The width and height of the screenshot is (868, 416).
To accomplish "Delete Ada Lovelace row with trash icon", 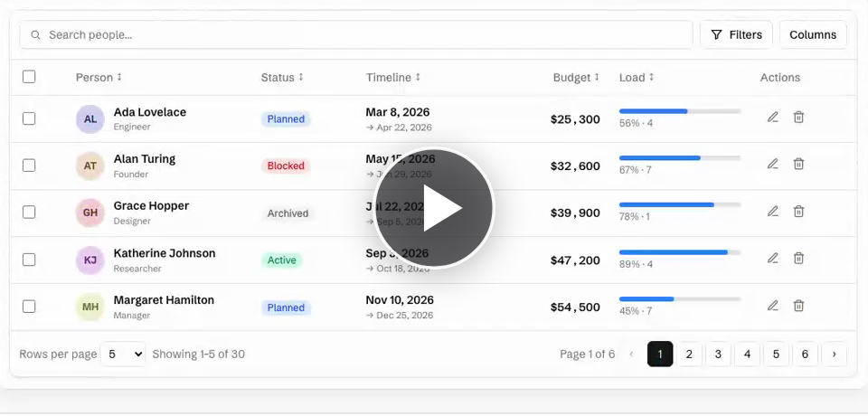I will tap(798, 117).
